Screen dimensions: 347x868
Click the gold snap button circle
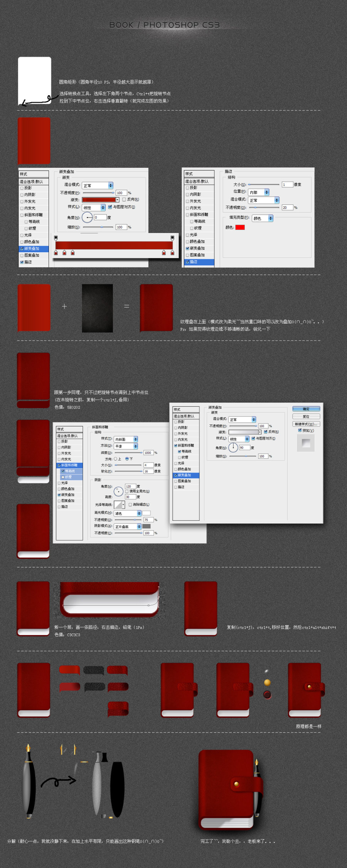267,682
